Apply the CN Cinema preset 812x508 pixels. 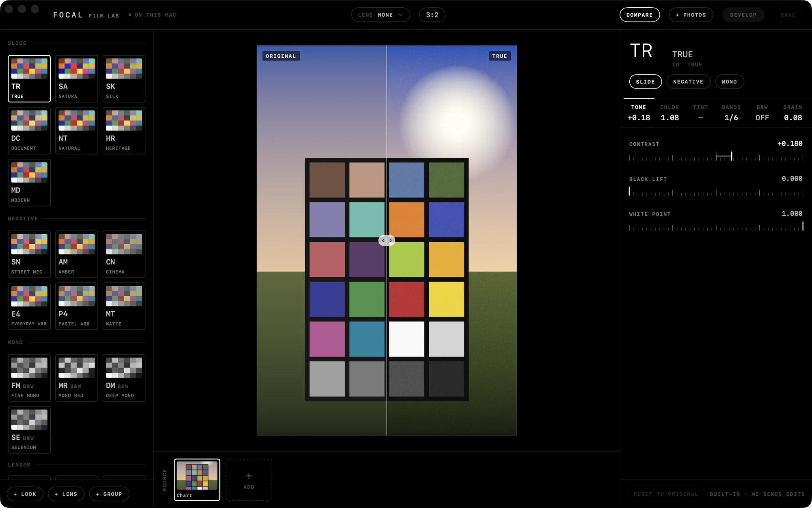[x=124, y=254]
